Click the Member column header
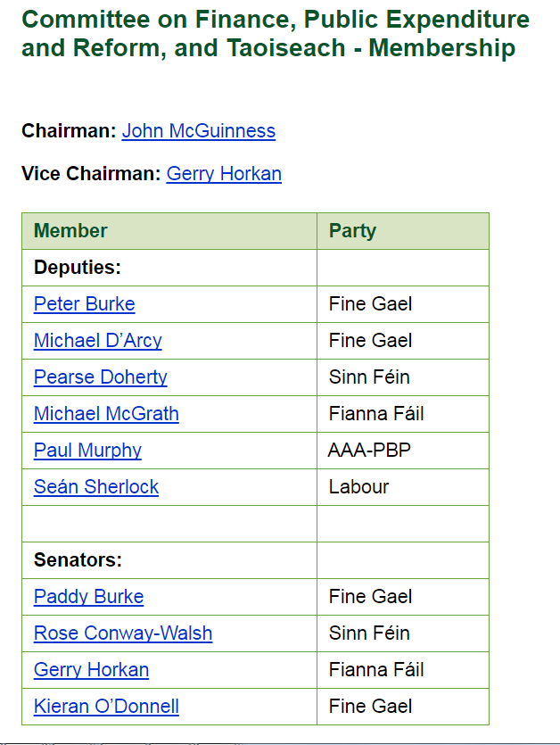The image size is (560, 745). coord(70,231)
